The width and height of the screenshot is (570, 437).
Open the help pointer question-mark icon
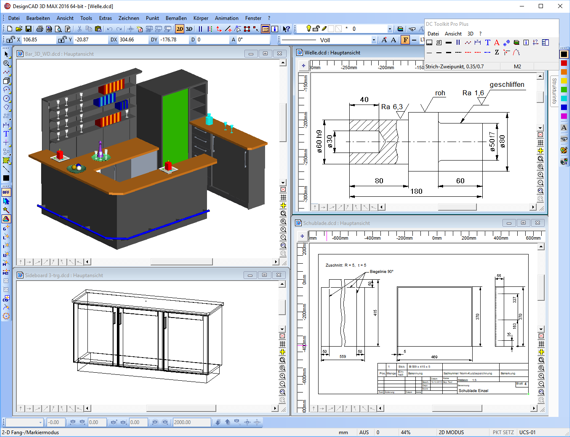tap(286, 29)
